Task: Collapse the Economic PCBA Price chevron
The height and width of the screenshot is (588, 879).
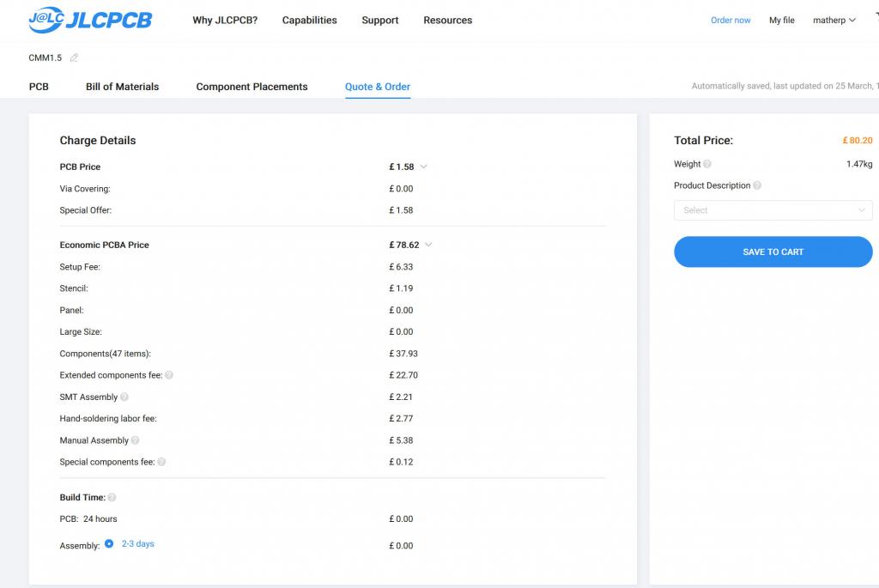Action: click(x=428, y=245)
